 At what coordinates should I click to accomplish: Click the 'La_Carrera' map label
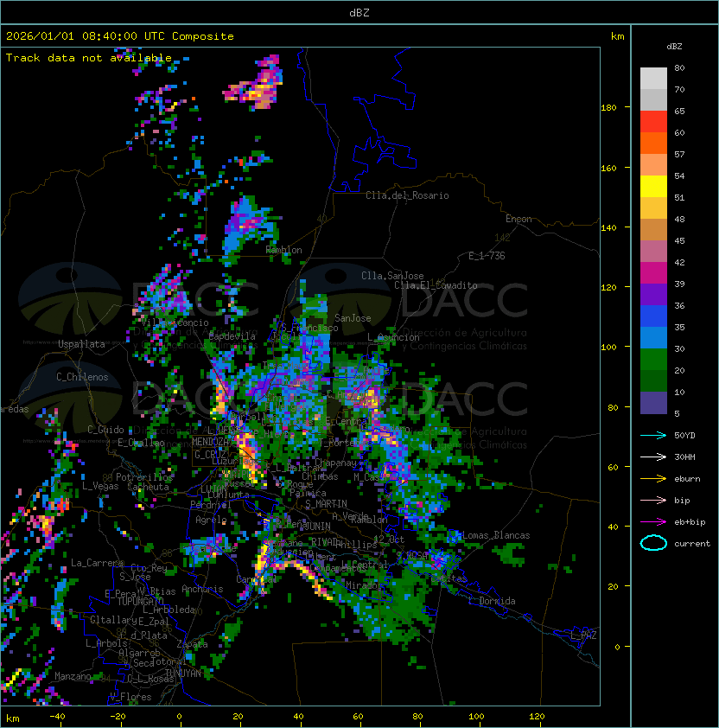(x=97, y=563)
